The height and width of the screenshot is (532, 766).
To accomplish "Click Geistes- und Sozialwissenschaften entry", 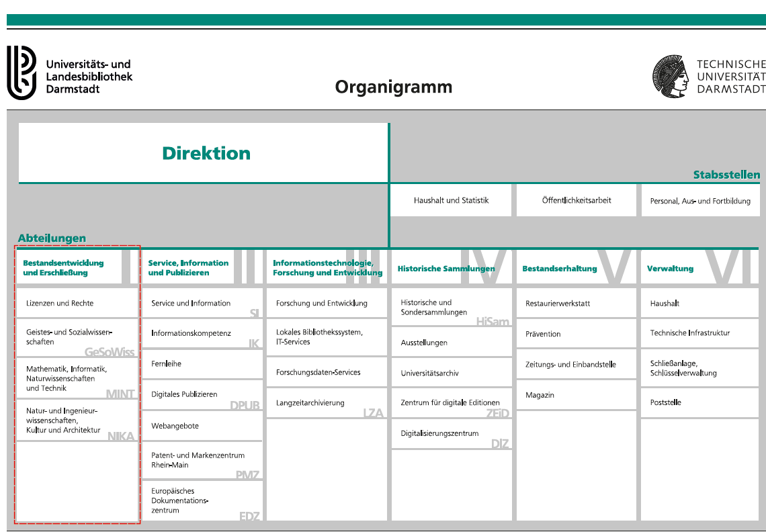I will point(77,338).
